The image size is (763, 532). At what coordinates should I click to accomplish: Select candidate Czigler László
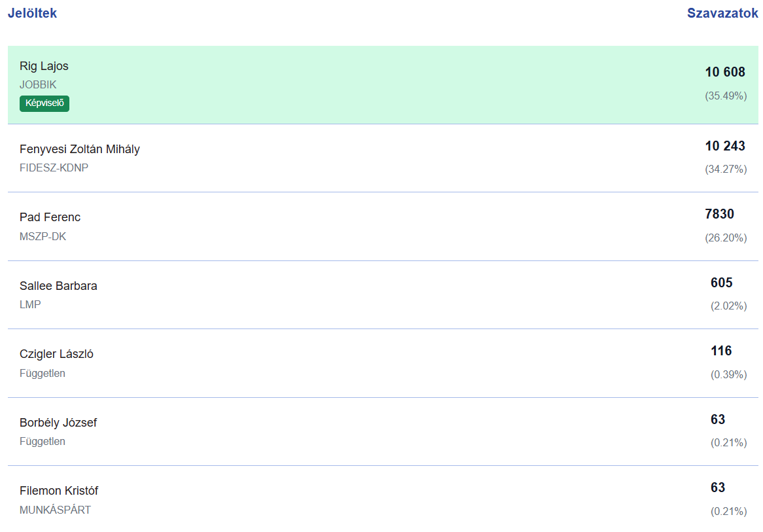(56, 354)
